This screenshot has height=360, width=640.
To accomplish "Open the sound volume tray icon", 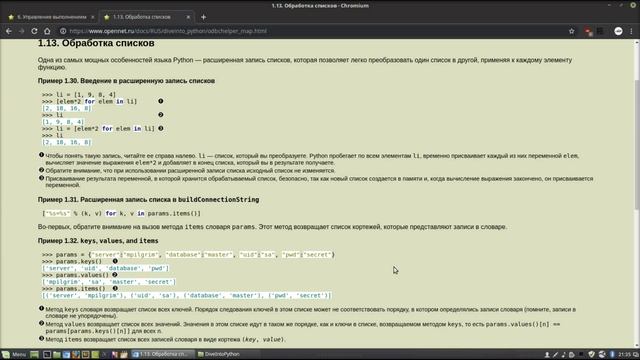I will coord(563,354).
